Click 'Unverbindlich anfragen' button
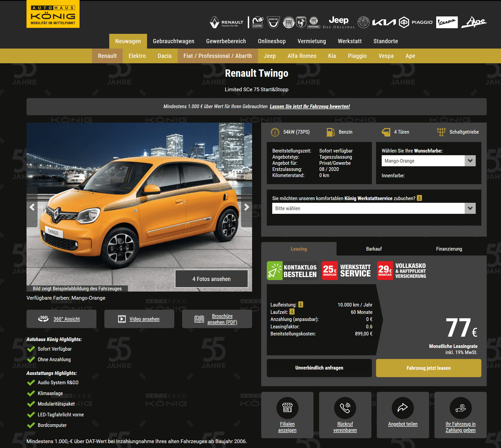 coord(319,368)
